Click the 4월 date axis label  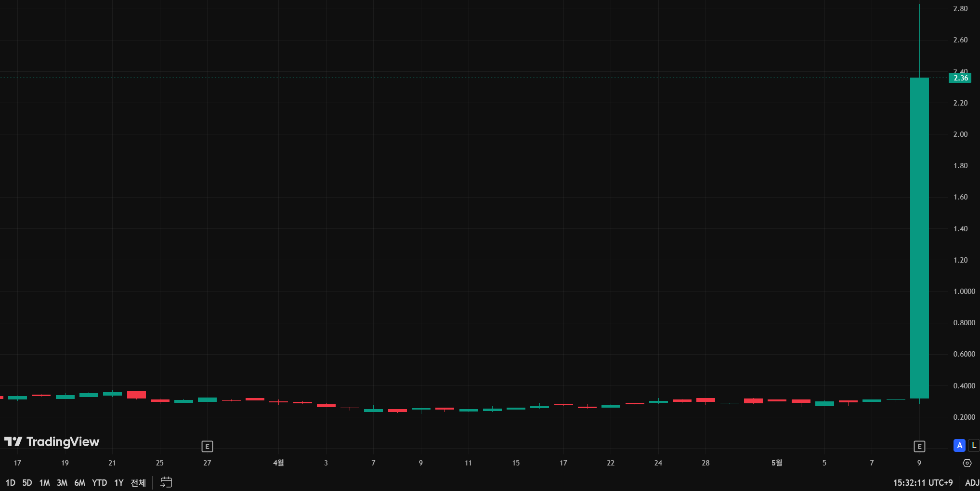point(278,463)
